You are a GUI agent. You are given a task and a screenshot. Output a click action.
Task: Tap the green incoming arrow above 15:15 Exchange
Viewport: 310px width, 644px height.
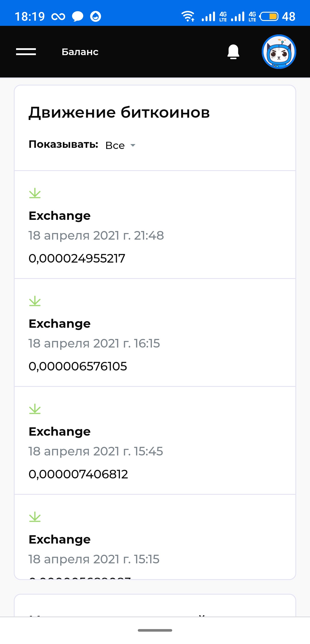(x=35, y=517)
